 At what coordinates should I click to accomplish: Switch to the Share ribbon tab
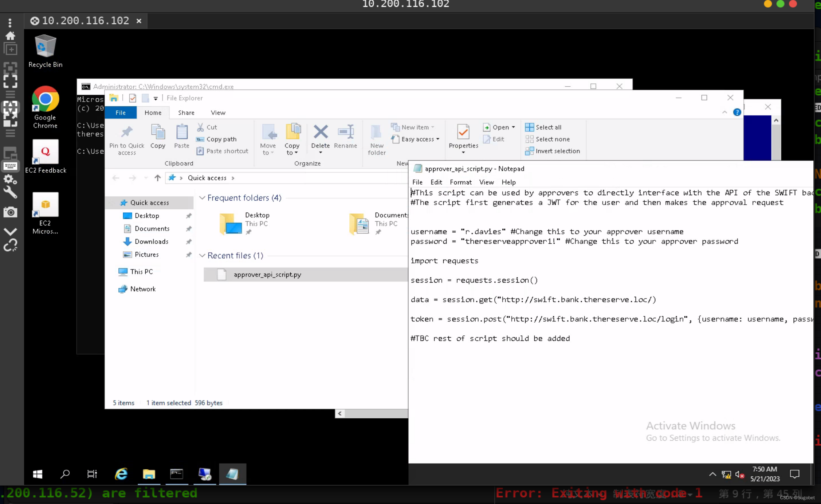tap(186, 113)
